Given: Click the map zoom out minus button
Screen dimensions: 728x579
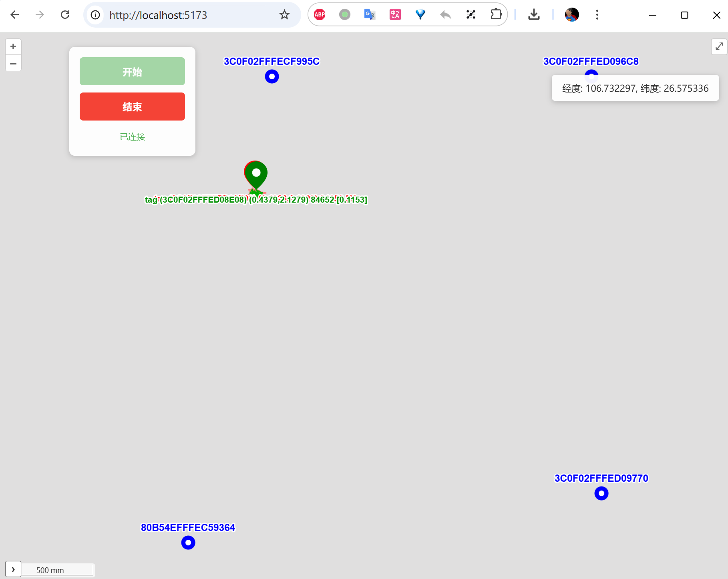Looking at the screenshot, I should point(13,64).
